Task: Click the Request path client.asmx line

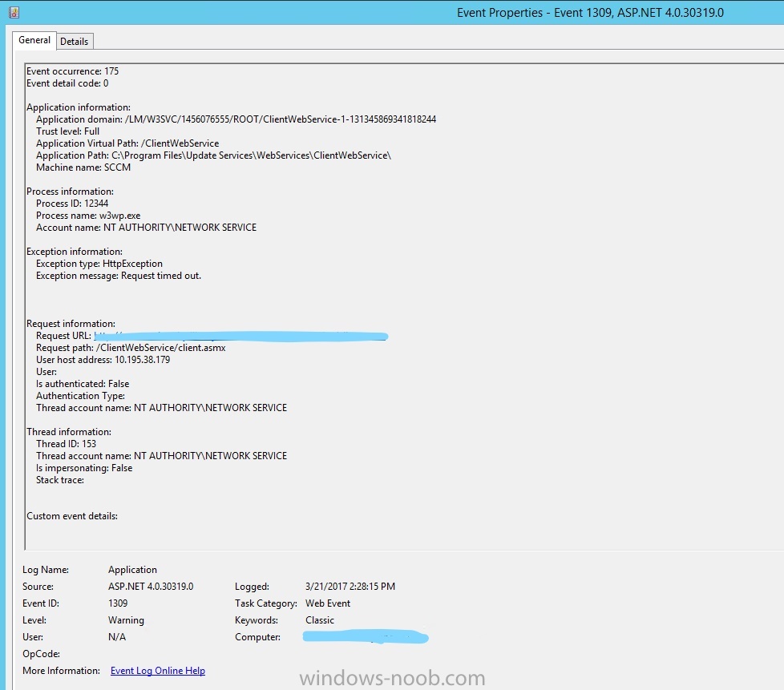Action: click(x=131, y=348)
